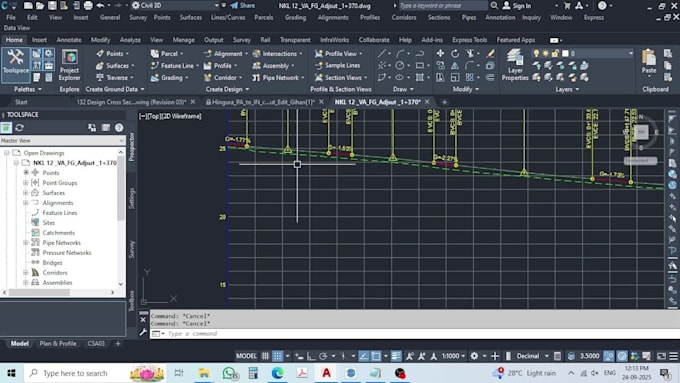Close the command line with X icon
This screenshot has width=680, height=383.
point(143,320)
